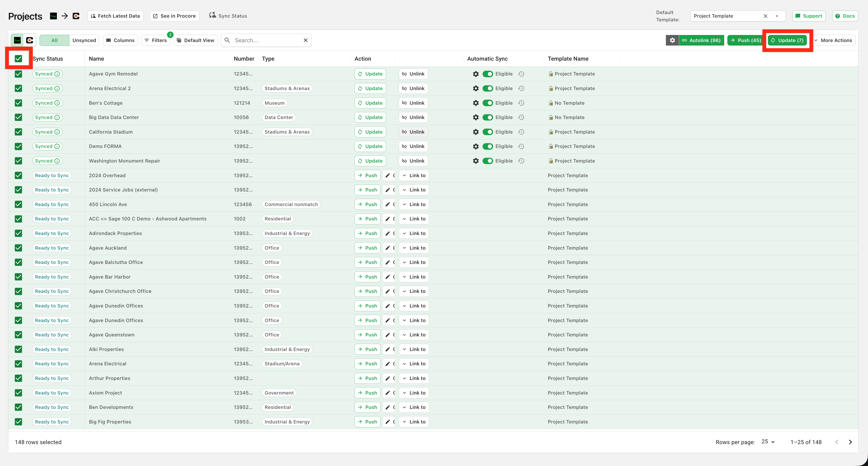Disable automatic sync for Arena Electrical 2
The height and width of the screenshot is (466, 868).
pyautogui.click(x=488, y=89)
